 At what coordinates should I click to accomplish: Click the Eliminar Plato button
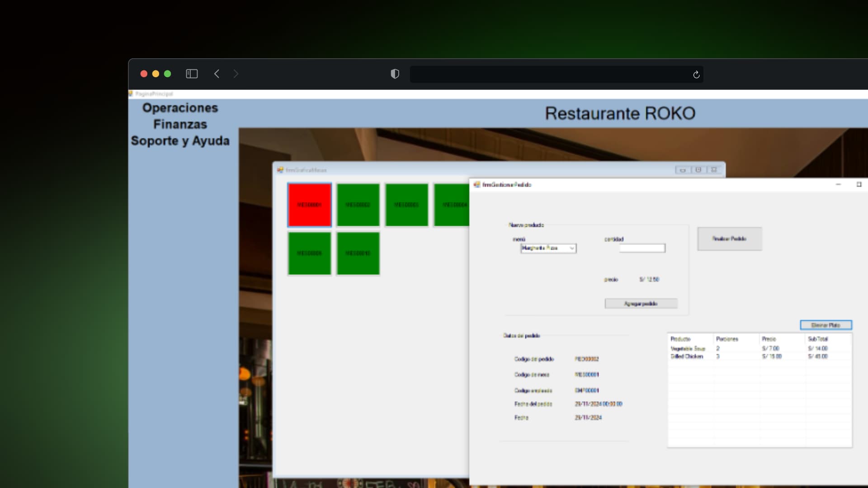[826, 325]
